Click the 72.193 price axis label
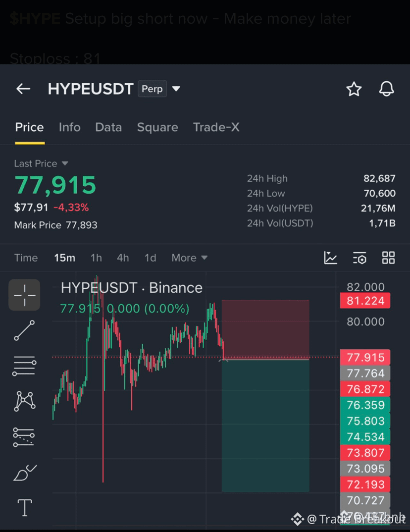410x532 pixels. tap(365, 484)
